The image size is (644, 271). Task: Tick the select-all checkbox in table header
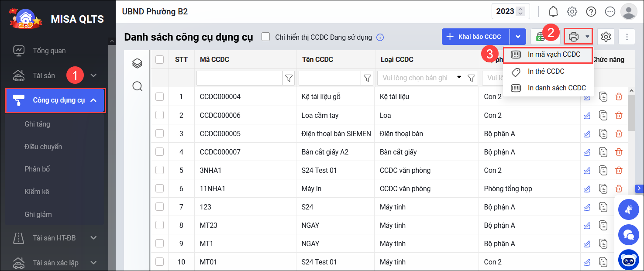[x=160, y=60]
